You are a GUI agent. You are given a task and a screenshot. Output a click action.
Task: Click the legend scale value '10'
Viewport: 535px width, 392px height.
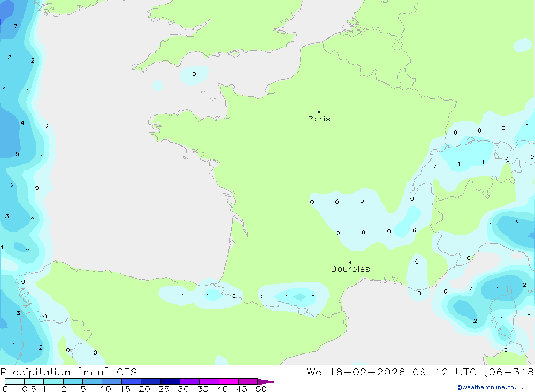click(x=106, y=389)
